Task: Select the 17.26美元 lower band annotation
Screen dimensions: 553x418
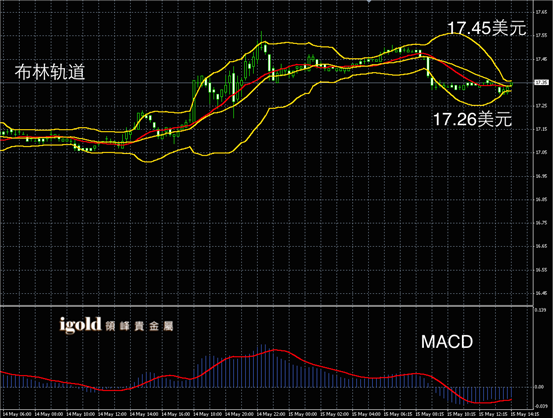Action: pos(472,119)
